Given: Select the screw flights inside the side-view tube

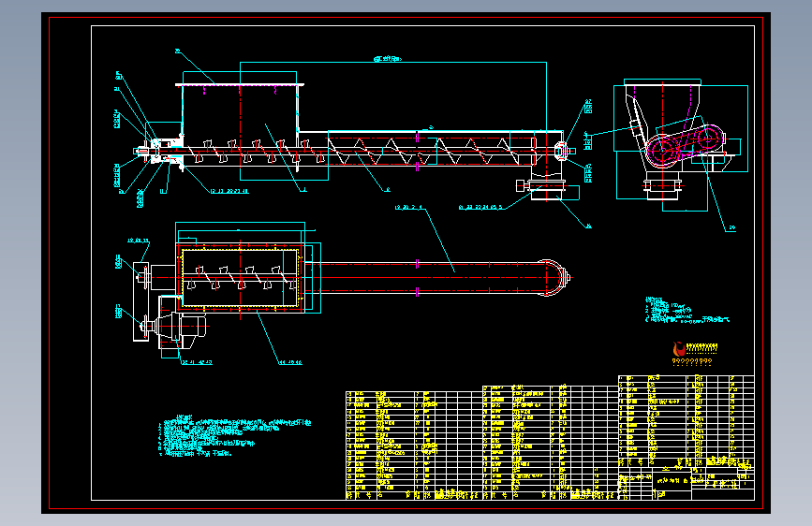Looking at the screenshot, I should [x=423, y=151].
